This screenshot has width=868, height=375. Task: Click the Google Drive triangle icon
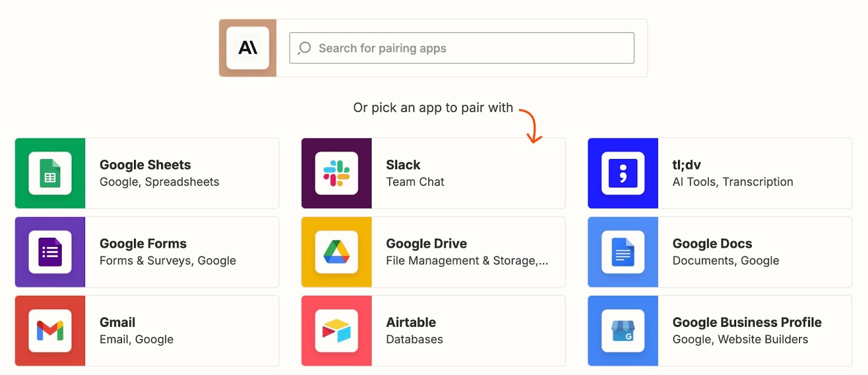click(336, 252)
